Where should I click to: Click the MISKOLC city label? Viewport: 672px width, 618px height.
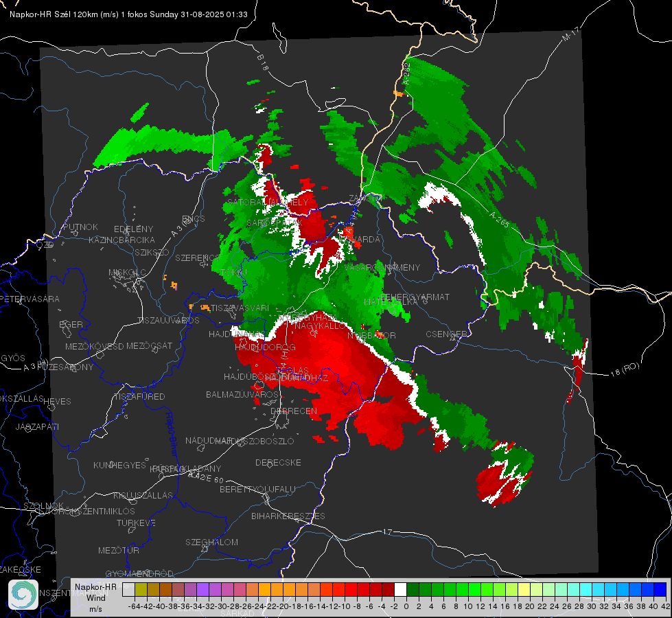click(127, 273)
